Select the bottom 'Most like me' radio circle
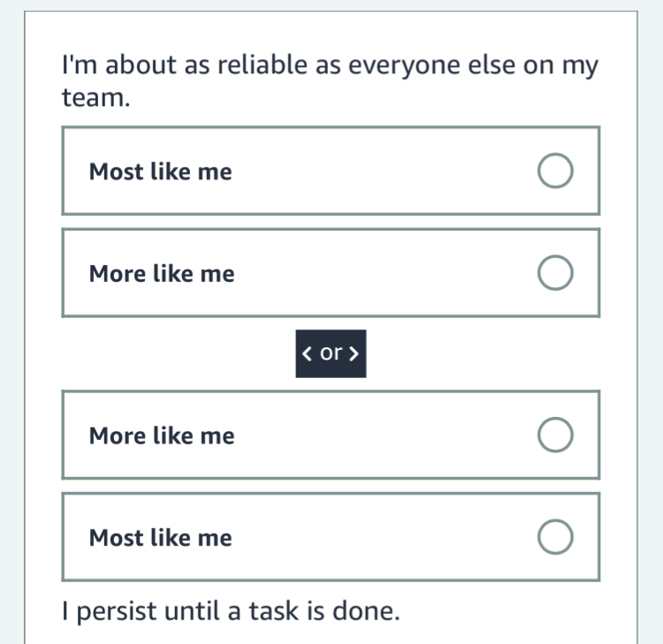This screenshot has width=663, height=644. click(x=554, y=538)
